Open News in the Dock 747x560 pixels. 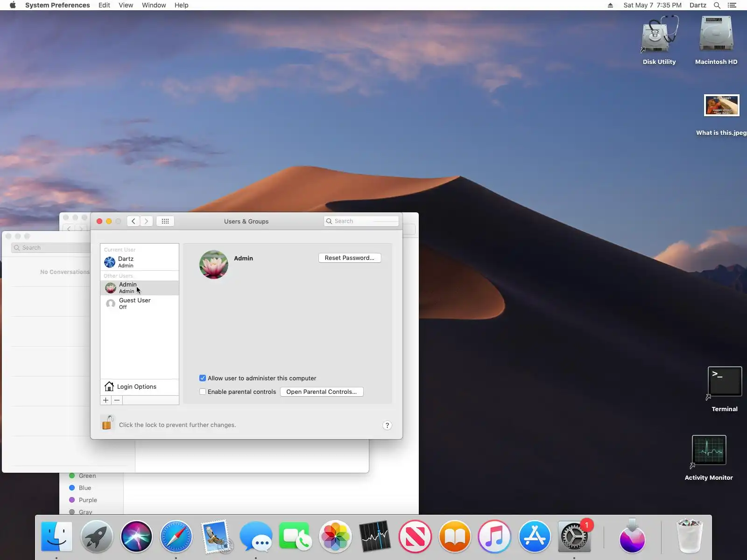[415, 537]
